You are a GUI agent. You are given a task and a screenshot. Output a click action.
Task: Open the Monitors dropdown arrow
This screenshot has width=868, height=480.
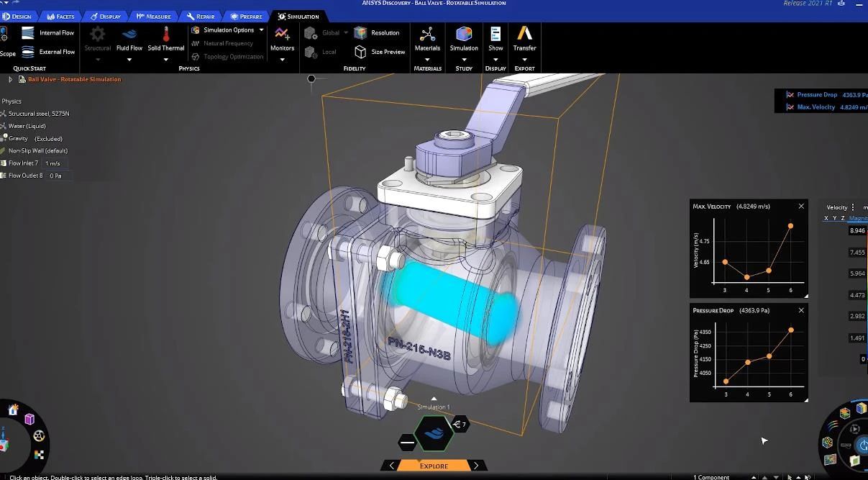282,60
